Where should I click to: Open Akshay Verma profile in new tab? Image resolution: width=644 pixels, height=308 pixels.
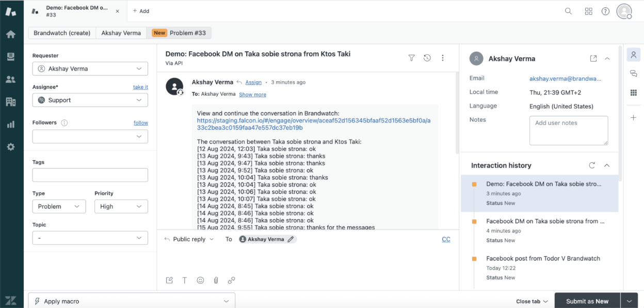(593, 58)
